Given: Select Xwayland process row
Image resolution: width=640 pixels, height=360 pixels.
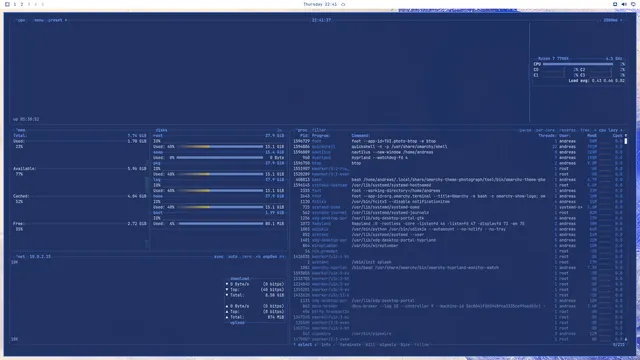Looking at the screenshot, I should (x=459, y=224).
